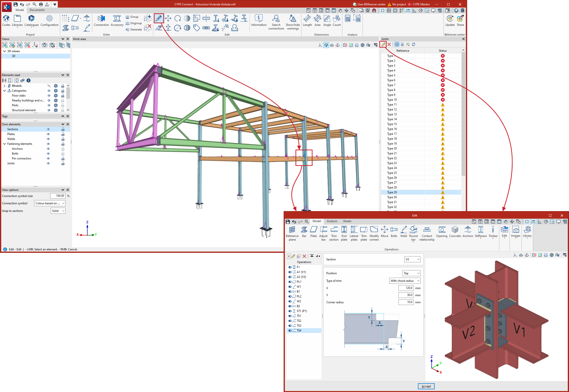Open the Snap to sections dropdown
Image resolution: width=569 pixels, height=392 pixels.
coord(58,211)
